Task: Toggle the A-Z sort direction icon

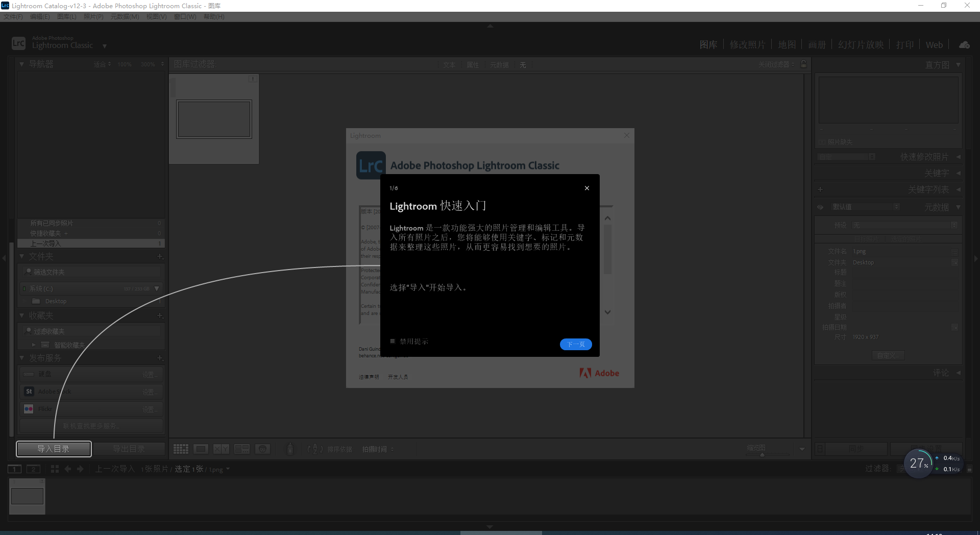Action: 315,449
